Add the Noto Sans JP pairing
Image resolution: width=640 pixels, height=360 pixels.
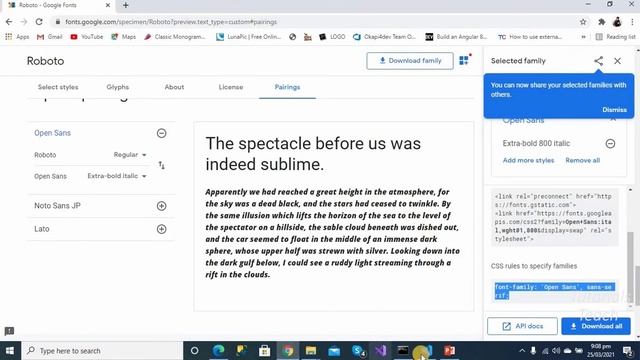tap(162, 206)
